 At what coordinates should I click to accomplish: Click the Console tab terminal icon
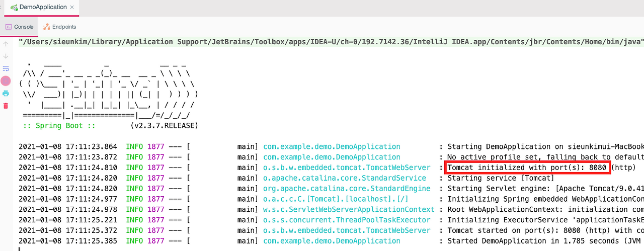tap(9, 27)
